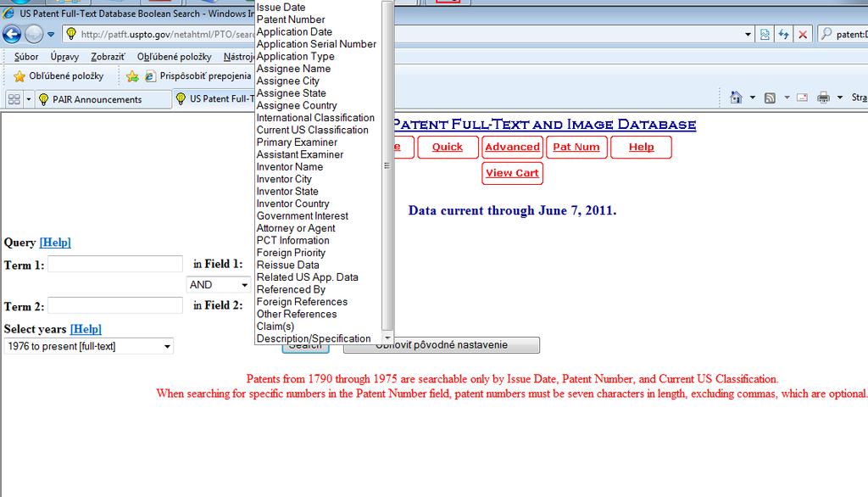The width and height of the screenshot is (868, 497).
Task: Select Inventor State option
Action: coord(287,191)
